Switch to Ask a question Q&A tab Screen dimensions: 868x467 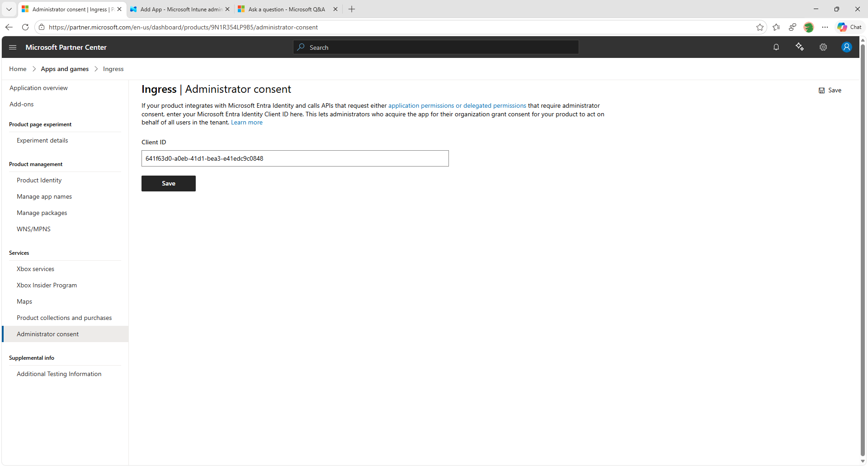pyautogui.click(x=289, y=9)
